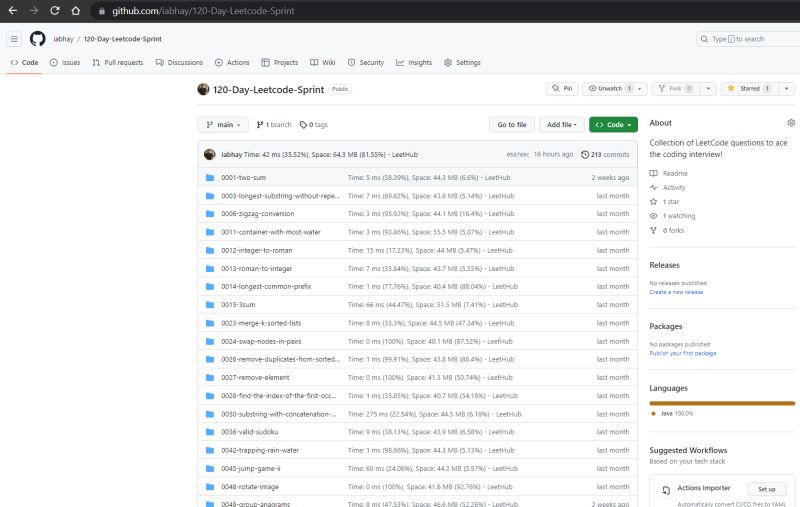Image resolution: width=800 pixels, height=507 pixels.
Task: Open the green Code dropdown
Action: [x=613, y=124]
